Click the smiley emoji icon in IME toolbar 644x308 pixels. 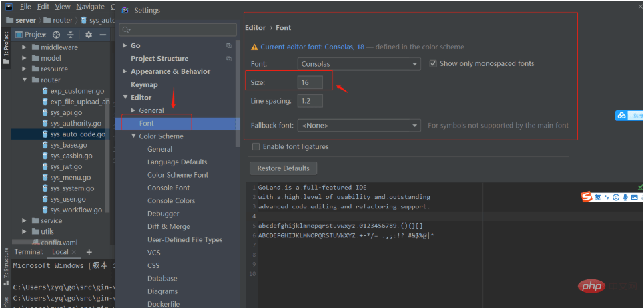coord(616,197)
